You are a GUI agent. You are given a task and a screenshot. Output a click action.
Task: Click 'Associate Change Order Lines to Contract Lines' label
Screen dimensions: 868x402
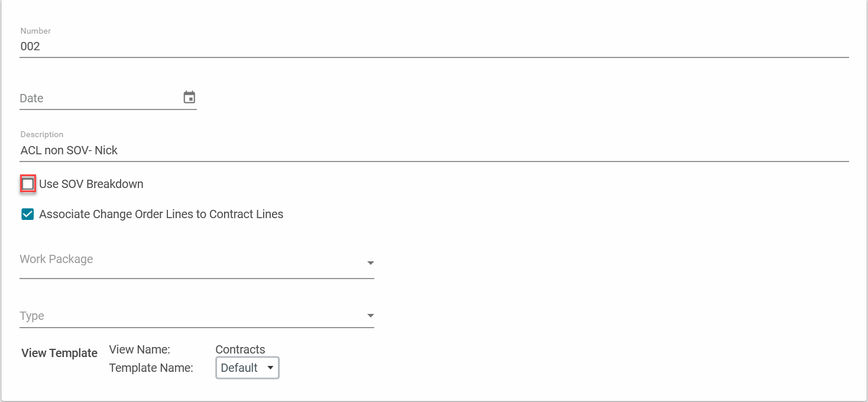point(161,214)
